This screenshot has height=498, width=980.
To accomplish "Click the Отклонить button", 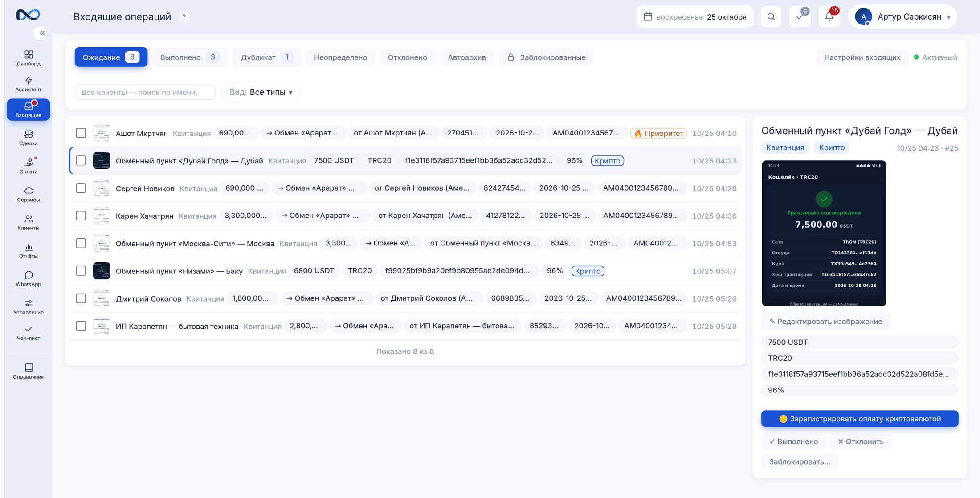I will coord(861,441).
